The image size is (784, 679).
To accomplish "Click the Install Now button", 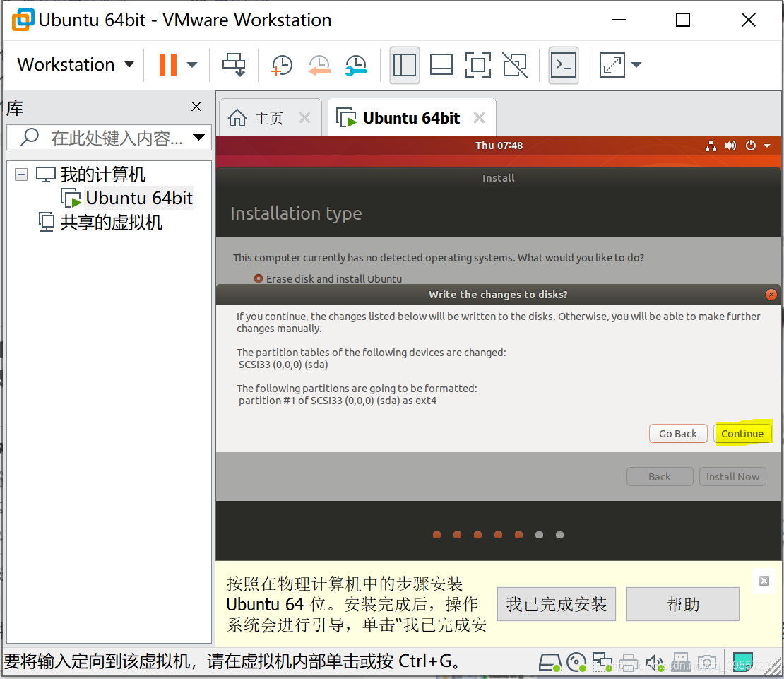I will (x=732, y=476).
